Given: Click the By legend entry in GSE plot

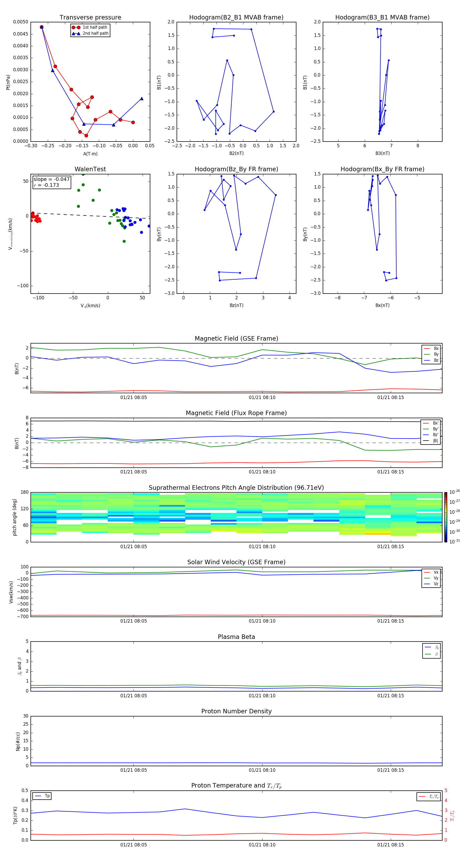Looking at the screenshot, I should pos(431,355).
